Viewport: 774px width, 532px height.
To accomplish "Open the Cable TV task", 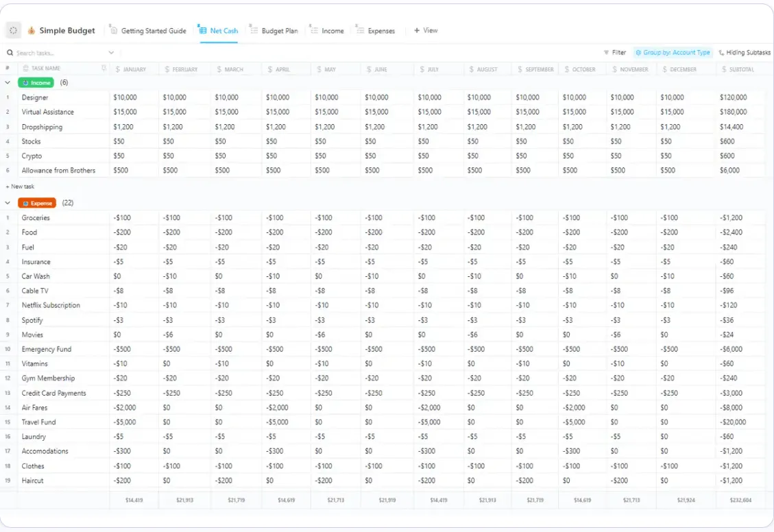I will pos(35,291).
